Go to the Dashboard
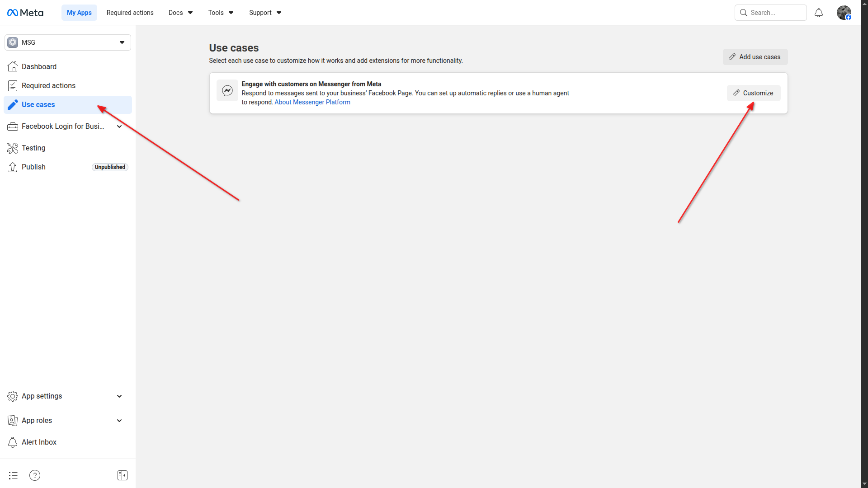 (39, 66)
